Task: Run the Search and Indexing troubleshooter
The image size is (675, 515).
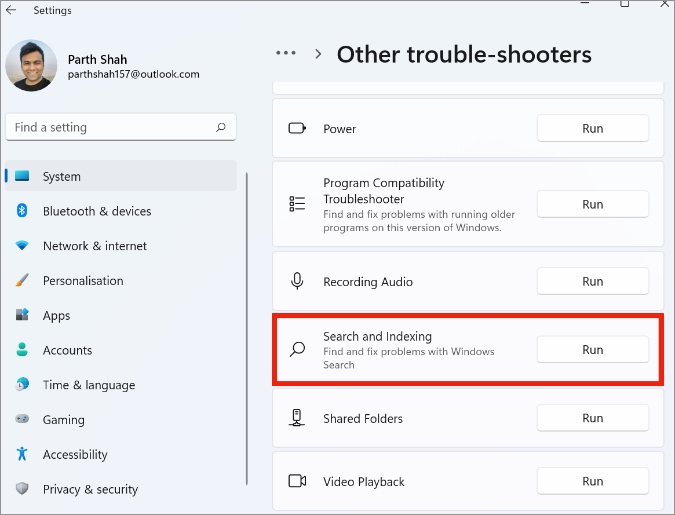Action: [593, 350]
